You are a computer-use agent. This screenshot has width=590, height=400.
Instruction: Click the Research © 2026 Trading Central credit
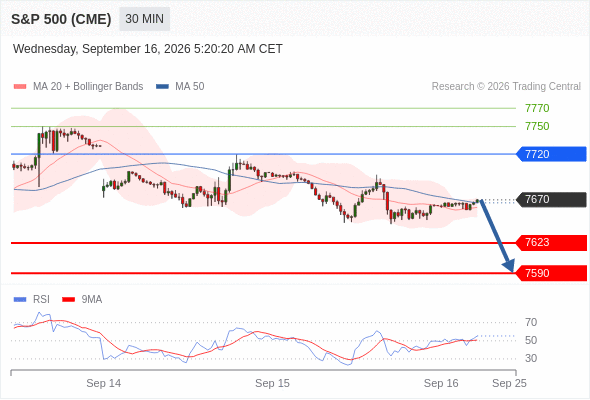click(506, 87)
